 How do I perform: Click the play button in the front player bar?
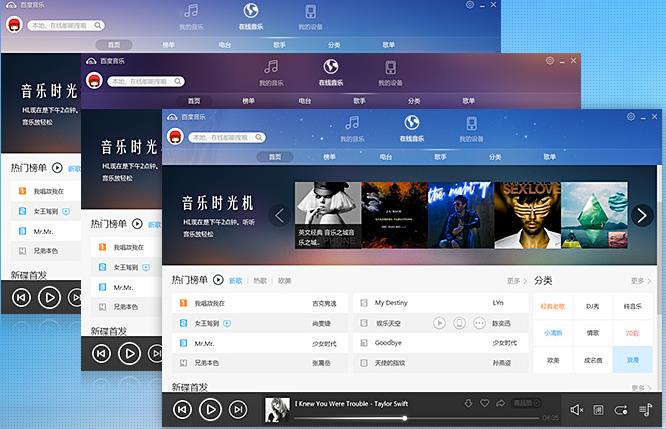(x=210, y=409)
